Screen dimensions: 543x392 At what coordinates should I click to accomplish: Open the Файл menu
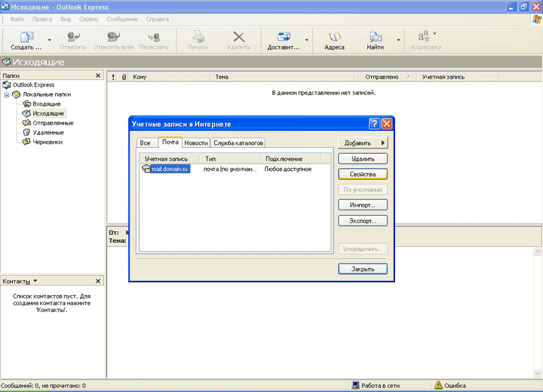click(x=17, y=19)
